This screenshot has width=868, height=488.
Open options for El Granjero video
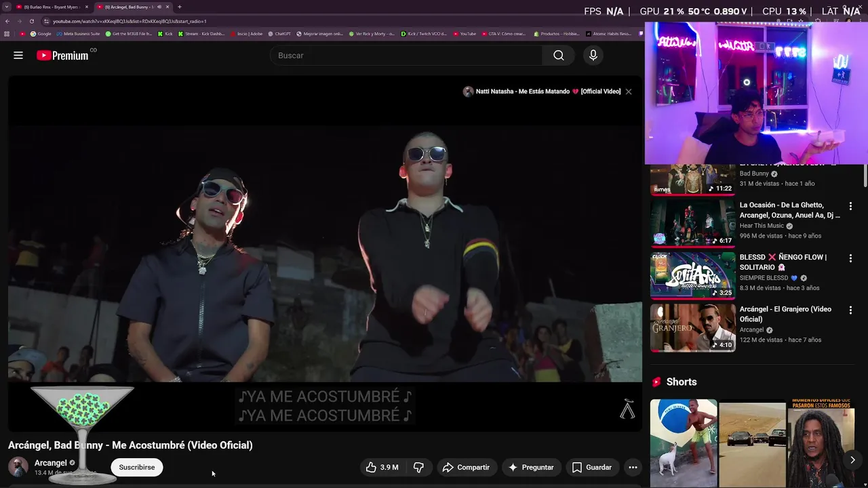(x=850, y=310)
